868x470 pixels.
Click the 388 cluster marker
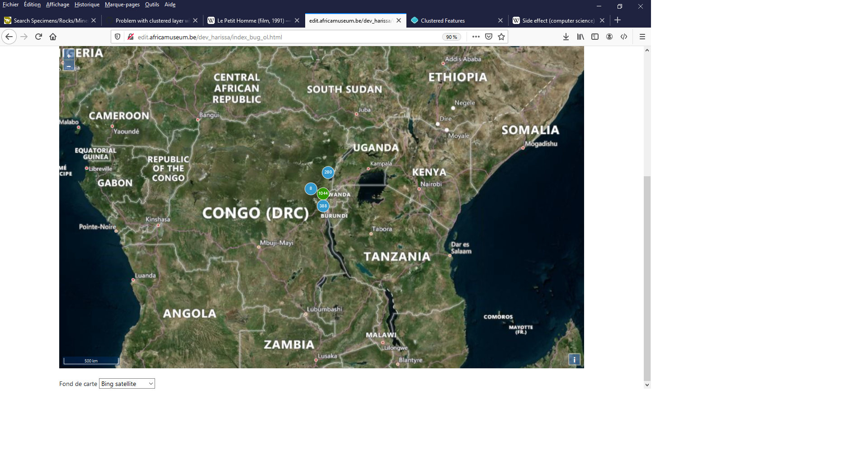pos(323,206)
